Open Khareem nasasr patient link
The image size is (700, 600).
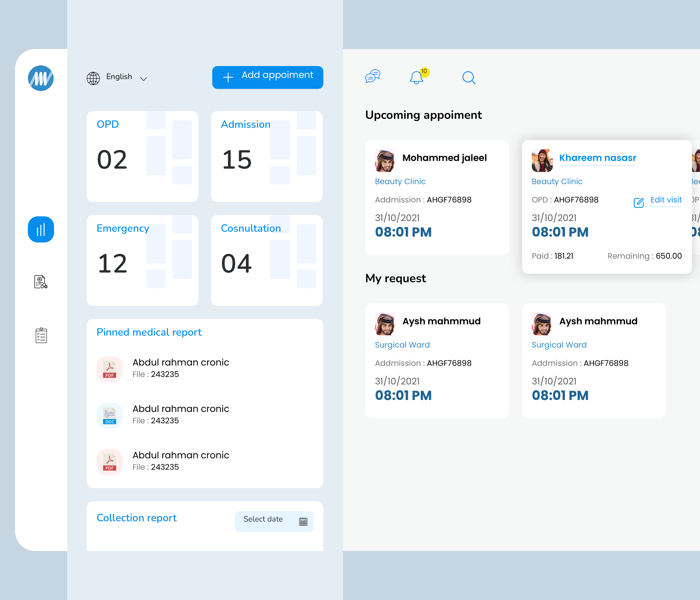[x=597, y=158]
